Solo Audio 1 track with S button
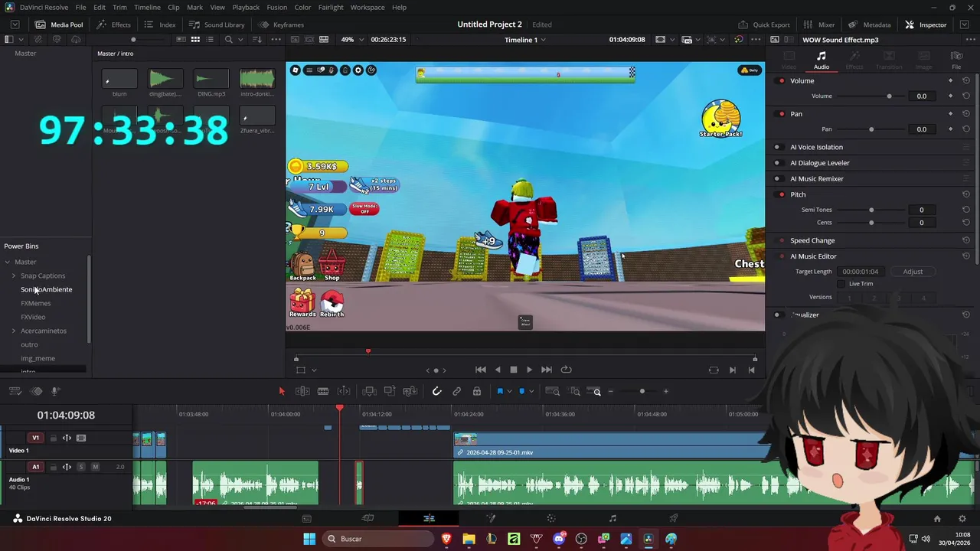 click(x=81, y=467)
